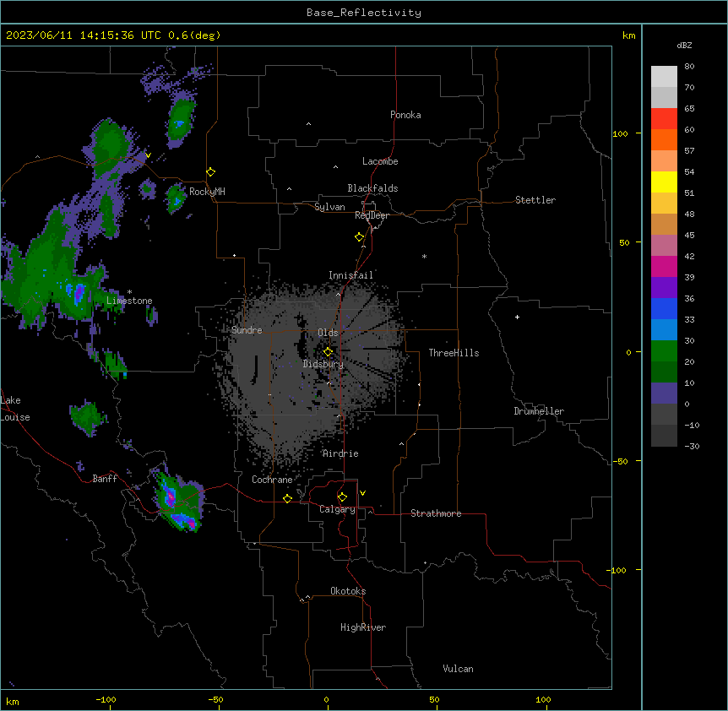
Task: Click the yellow diamond marker above Calgary label
Action: pos(342,497)
